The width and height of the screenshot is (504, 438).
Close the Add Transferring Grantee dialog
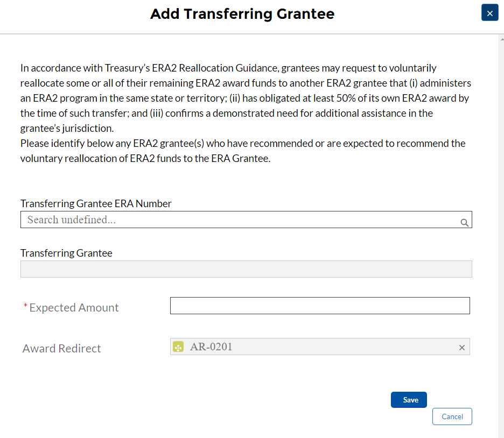[x=489, y=13]
